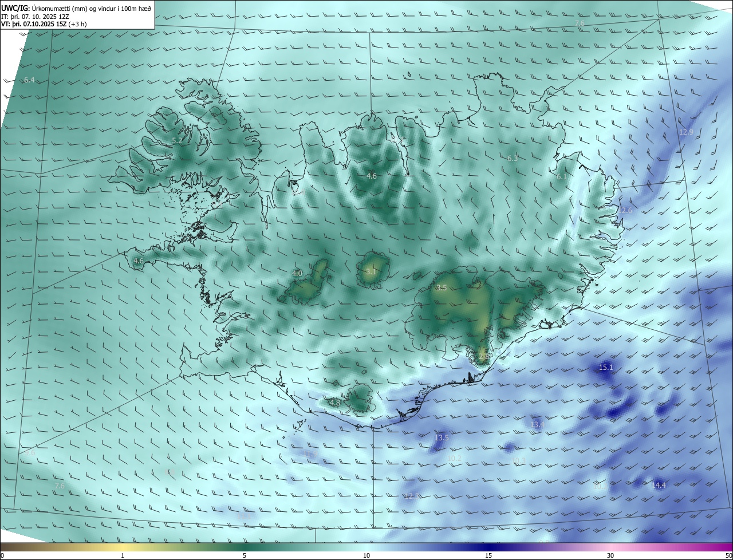733x560 pixels.
Task: Click the "50" tick on the colour scale
Action: (728, 555)
